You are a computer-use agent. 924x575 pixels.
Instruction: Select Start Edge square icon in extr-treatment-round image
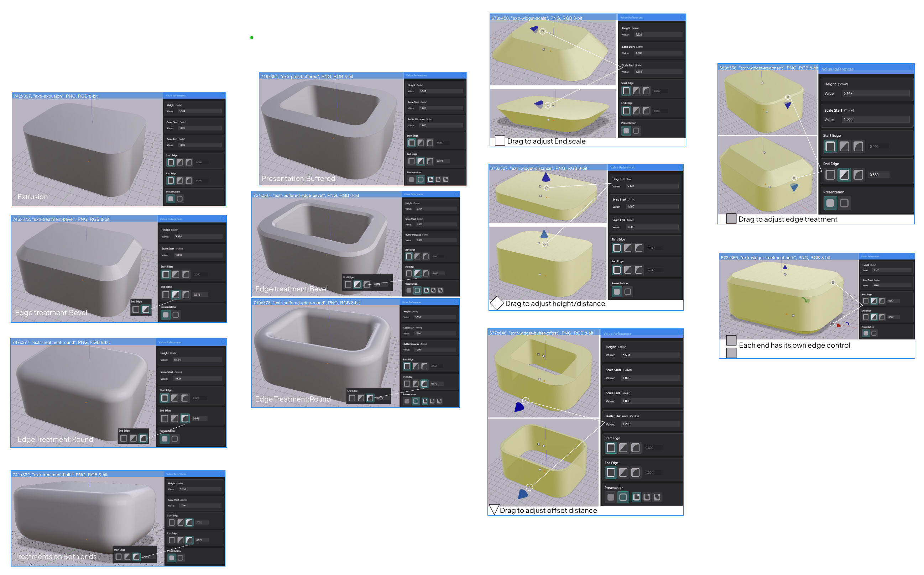coord(165,398)
